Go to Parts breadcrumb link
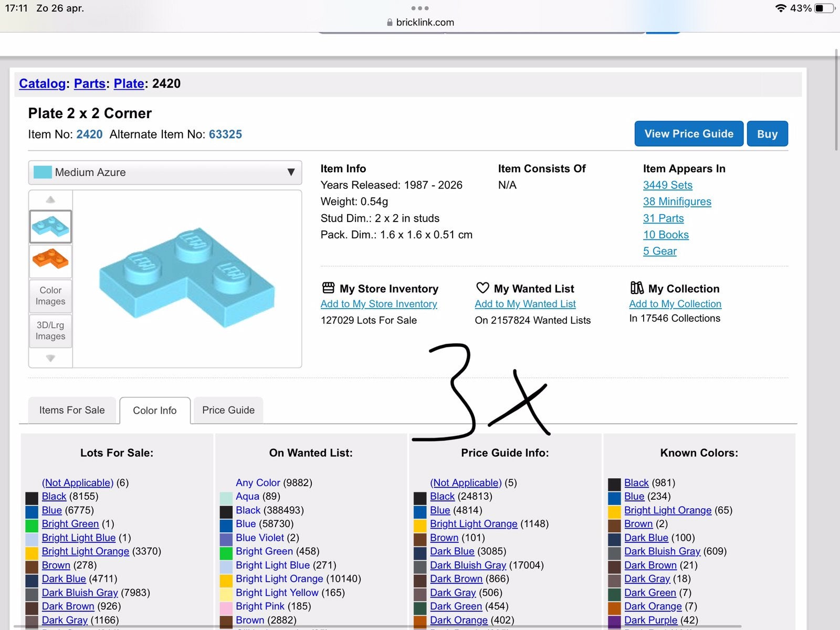 [x=90, y=83]
